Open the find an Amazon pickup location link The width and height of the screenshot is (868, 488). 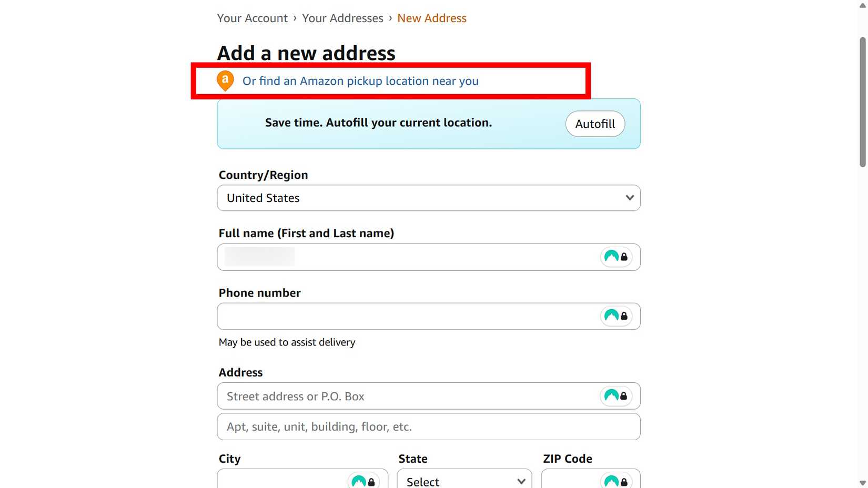(x=359, y=80)
